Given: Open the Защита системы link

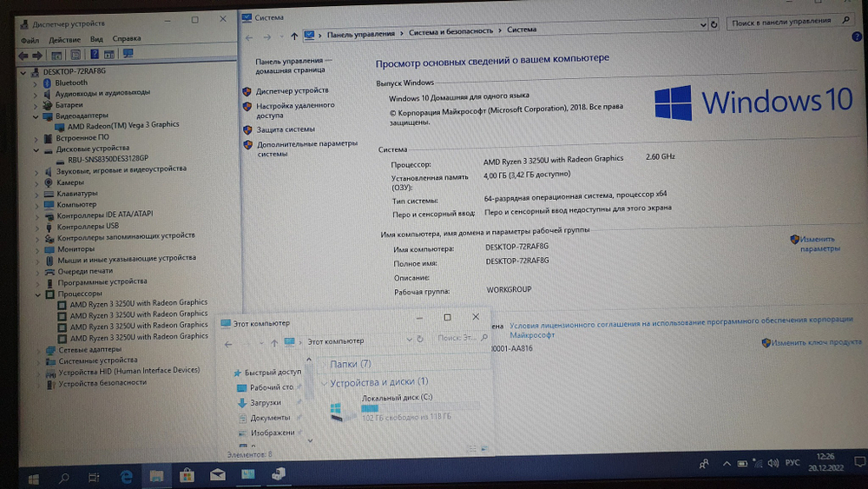Looking at the screenshot, I should [x=285, y=129].
